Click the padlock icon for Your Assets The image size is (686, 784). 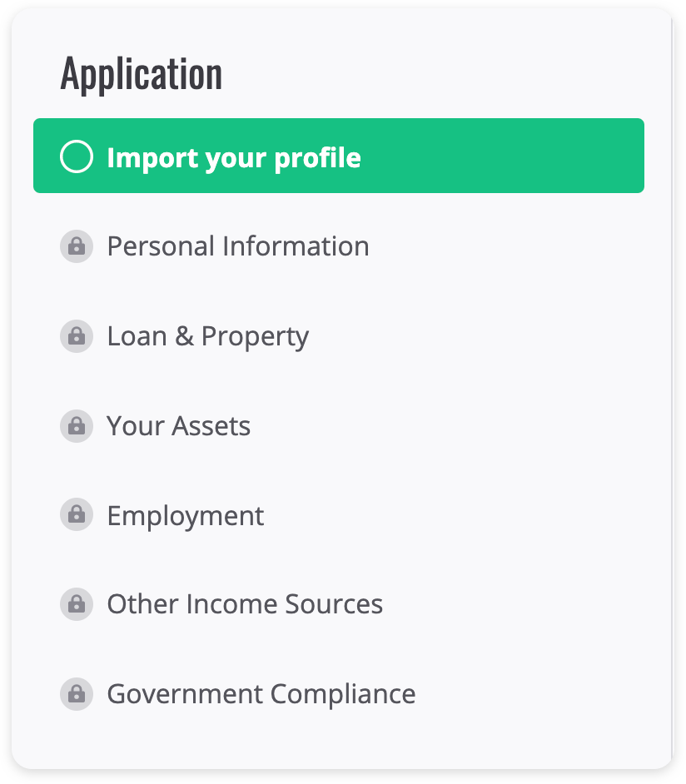tap(77, 426)
